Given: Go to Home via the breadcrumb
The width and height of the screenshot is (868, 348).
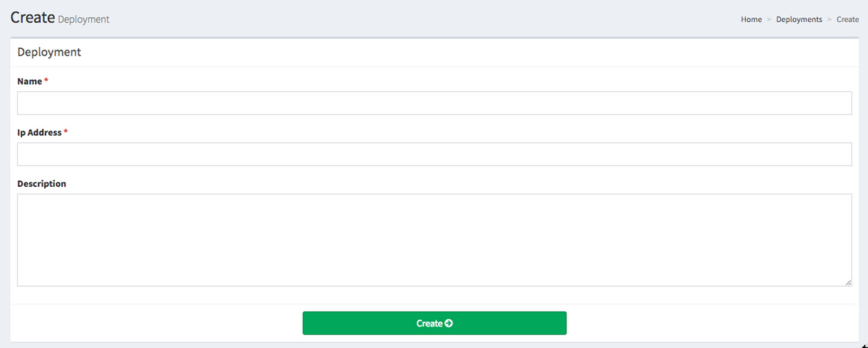Looking at the screenshot, I should coord(751,20).
